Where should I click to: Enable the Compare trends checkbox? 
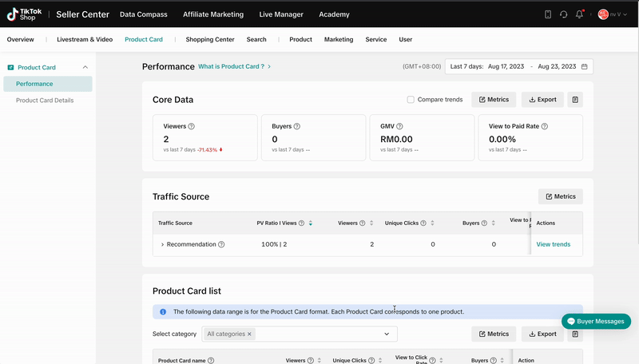point(411,100)
